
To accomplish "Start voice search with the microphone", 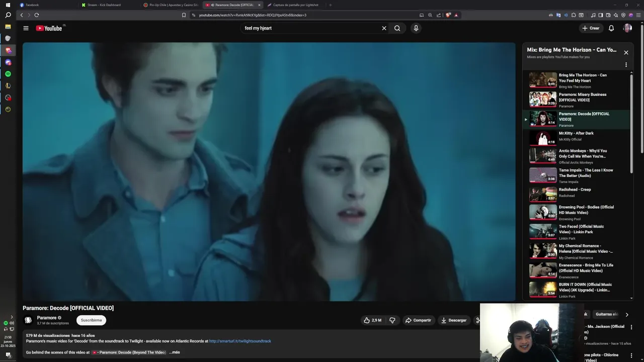I will tap(416, 28).
